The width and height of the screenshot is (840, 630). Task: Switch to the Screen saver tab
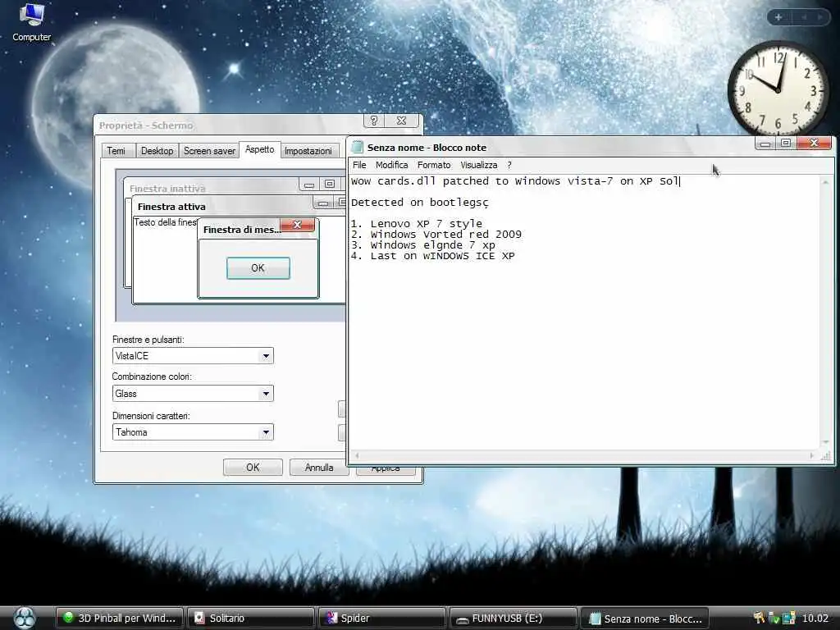(x=209, y=151)
